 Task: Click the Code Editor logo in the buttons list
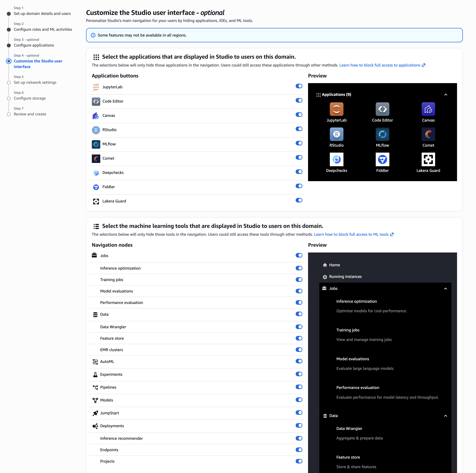[96, 101]
